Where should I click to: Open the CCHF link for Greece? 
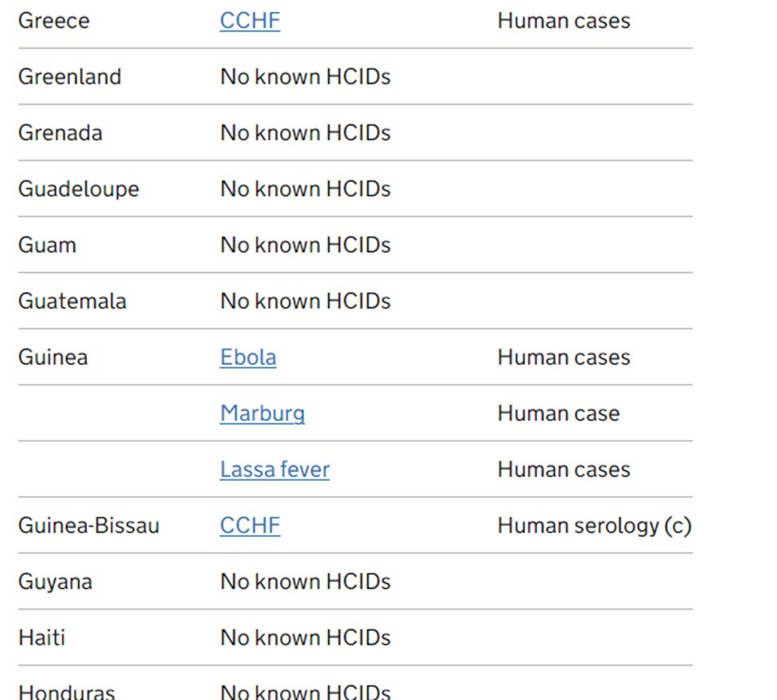point(249,21)
